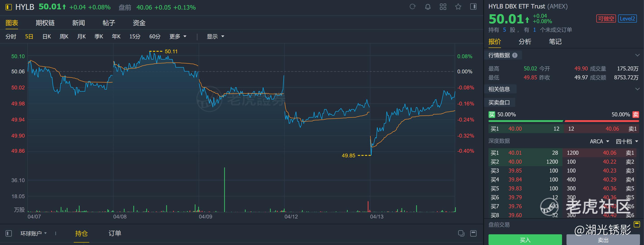Click the buy/sell ratio bar
Image resolution: width=644 pixels, height=245 pixels.
pos(564,121)
